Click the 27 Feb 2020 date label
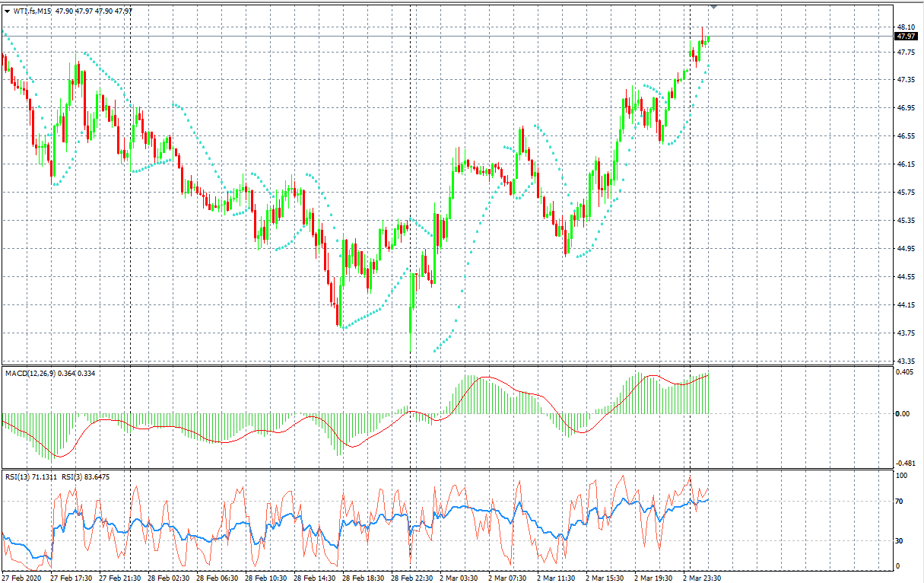Viewport: 924px width, 583px height. tap(23, 578)
